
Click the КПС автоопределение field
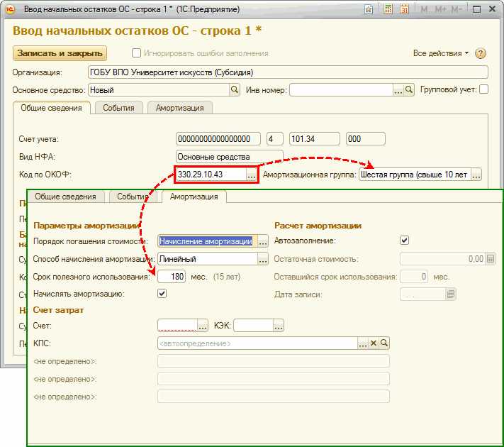[x=257, y=343]
